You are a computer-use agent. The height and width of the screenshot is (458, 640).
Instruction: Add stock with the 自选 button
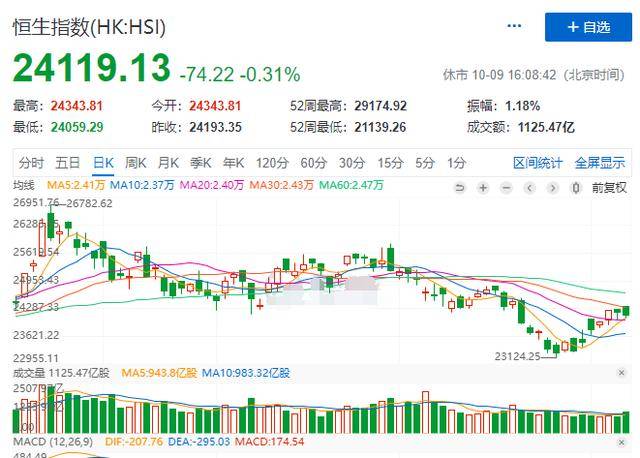(588, 27)
